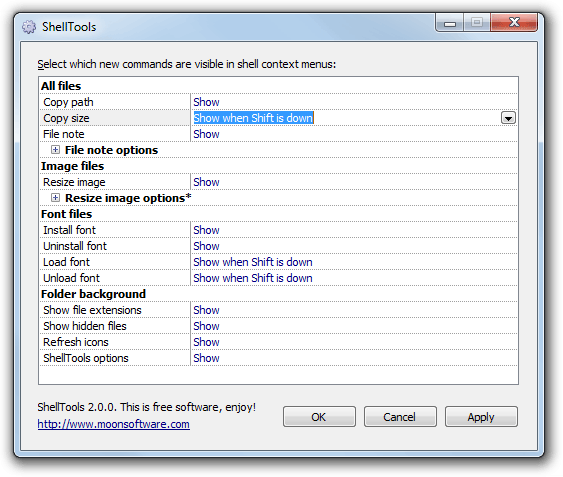563x477 pixels.
Task: Select the File note Show value
Action: pos(206,134)
